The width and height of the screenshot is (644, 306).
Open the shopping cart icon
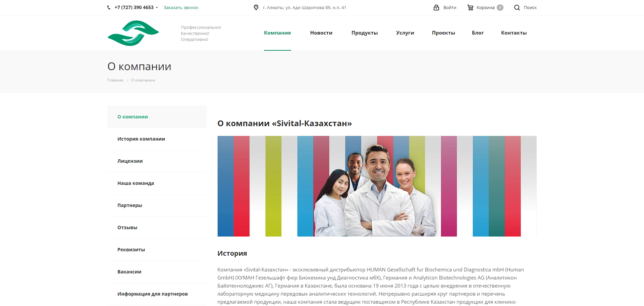click(470, 7)
